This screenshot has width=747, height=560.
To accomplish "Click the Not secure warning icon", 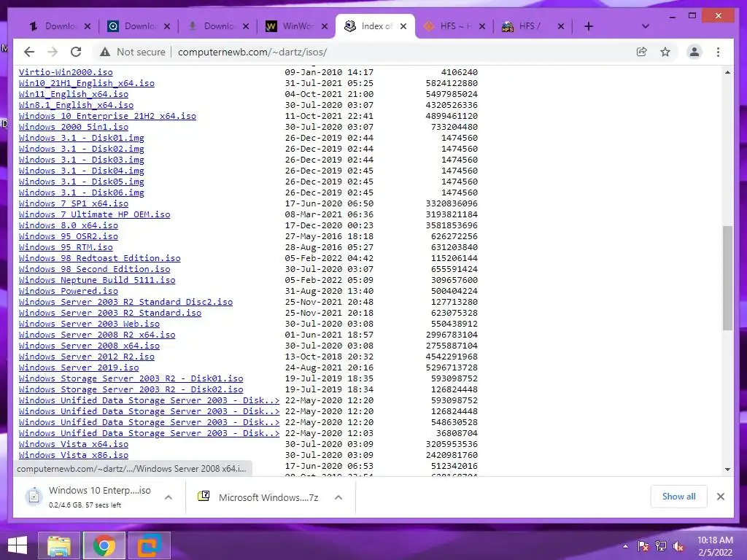I will (x=105, y=52).
